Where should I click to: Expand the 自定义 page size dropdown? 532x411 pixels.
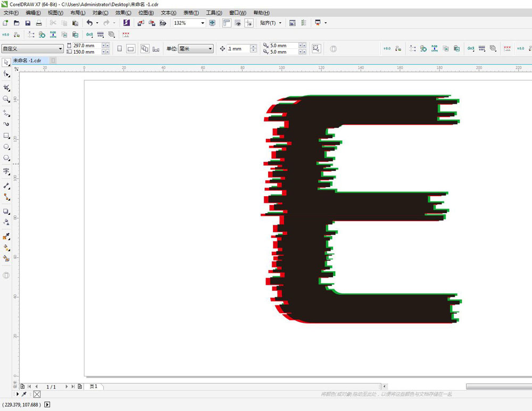point(60,49)
